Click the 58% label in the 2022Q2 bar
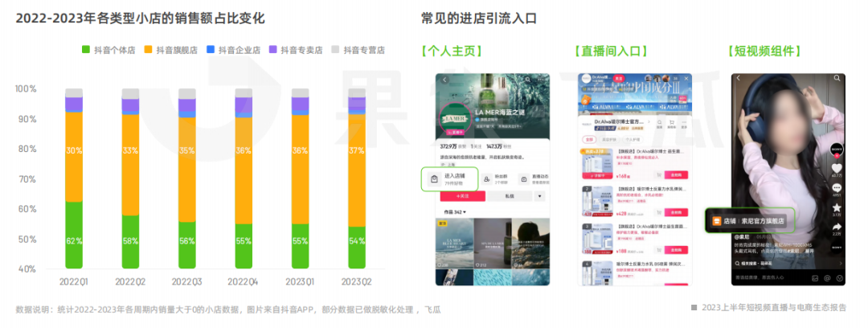Screen dimensions: 868x328 (x=131, y=241)
